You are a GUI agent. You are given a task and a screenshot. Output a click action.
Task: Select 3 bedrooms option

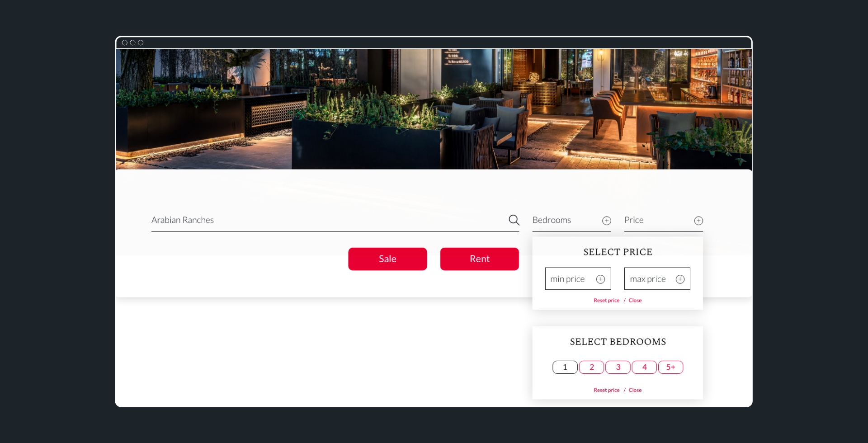click(x=618, y=367)
